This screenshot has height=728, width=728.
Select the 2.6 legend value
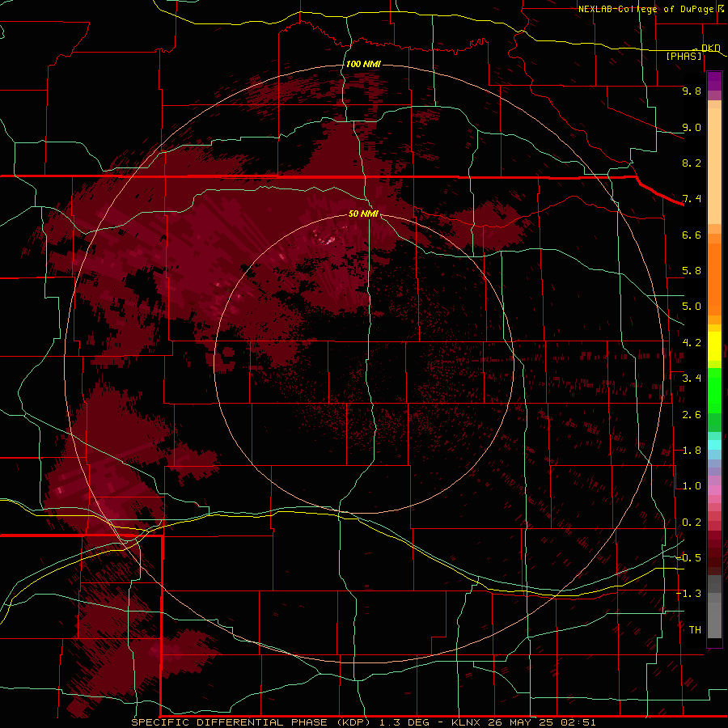(x=692, y=415)
